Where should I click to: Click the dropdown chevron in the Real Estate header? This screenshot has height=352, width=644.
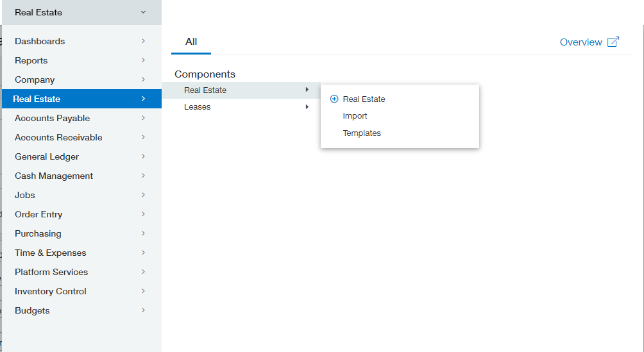point(143,12)
